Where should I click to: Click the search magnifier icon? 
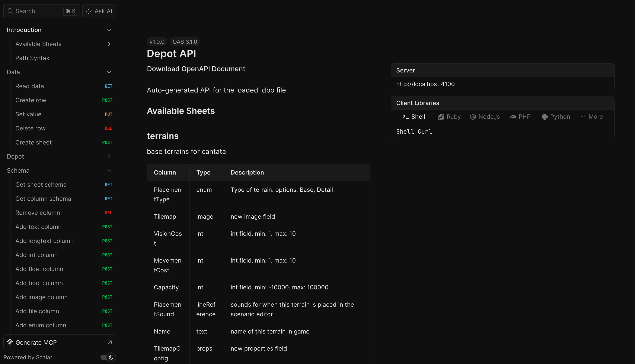[x=10, y=11]
